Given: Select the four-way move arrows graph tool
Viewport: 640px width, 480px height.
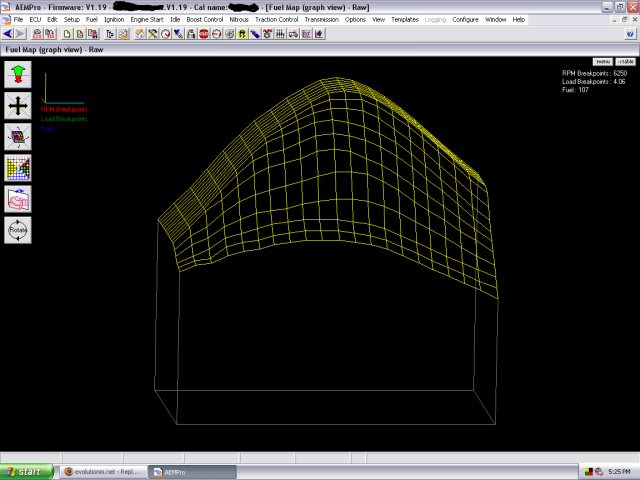Looking at the screenshot, I should coord(18,106).
